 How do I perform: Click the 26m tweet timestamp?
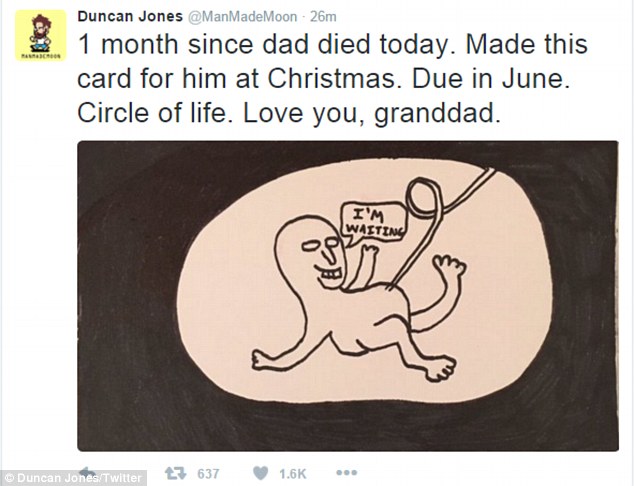[323, 17]
